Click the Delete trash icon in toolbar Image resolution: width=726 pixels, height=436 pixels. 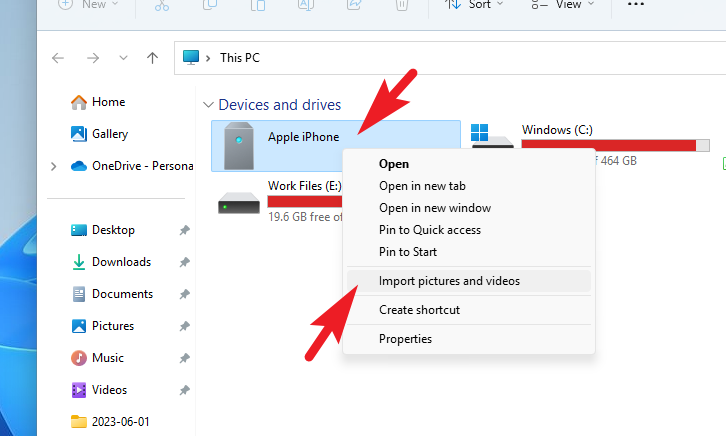tap(402, 5)
